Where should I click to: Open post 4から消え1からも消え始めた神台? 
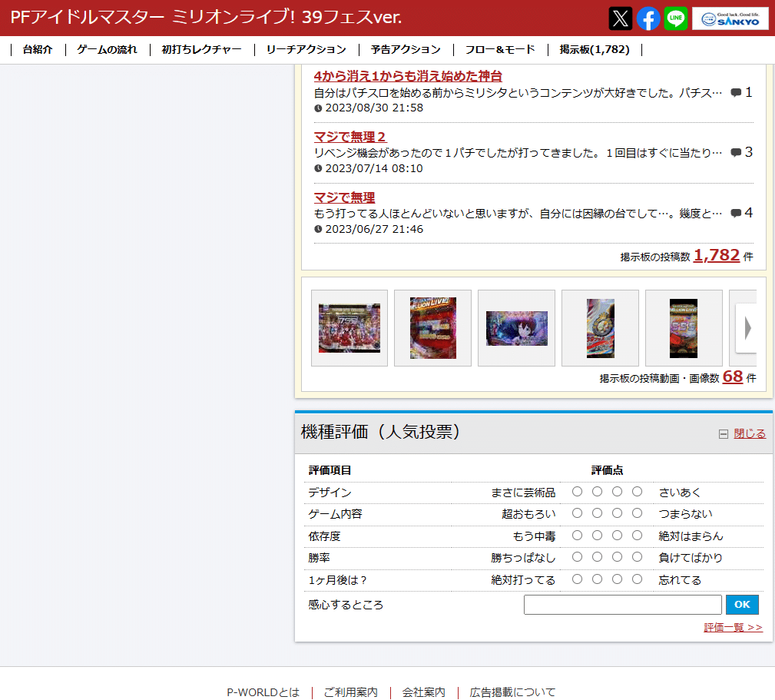pyautogui.click(x=408, y=76)
